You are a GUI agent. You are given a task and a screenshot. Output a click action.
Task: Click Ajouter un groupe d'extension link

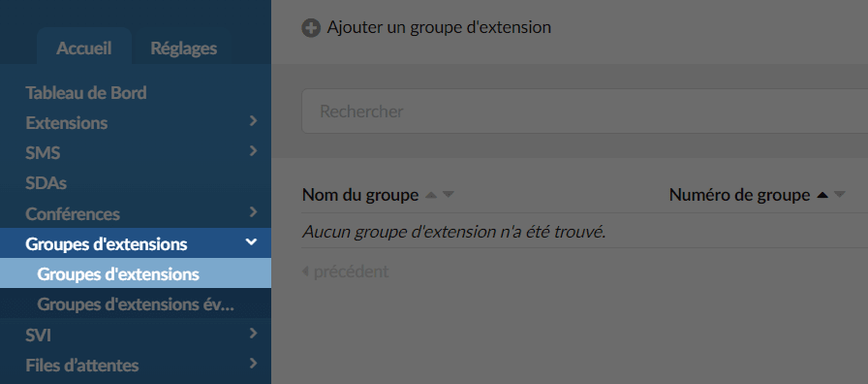click(x=439, y=28)
